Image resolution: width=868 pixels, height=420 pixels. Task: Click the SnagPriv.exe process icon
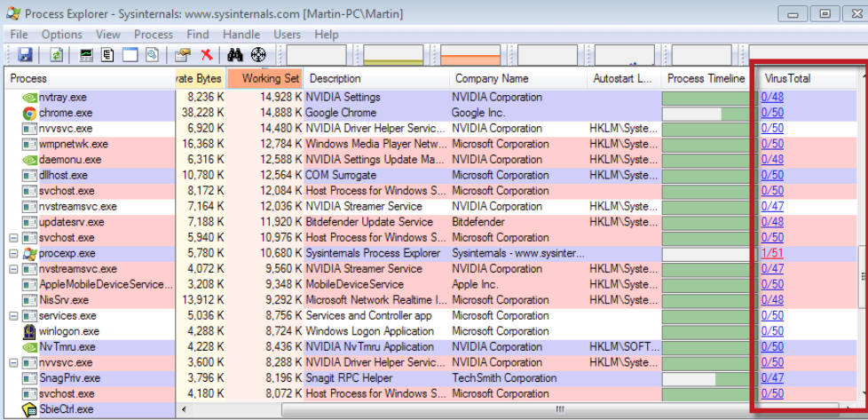pyautogui.click(x=29, y=378)
